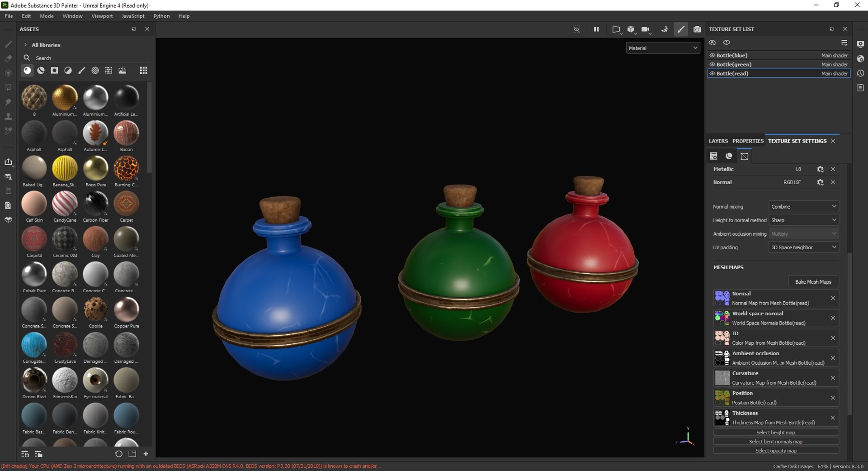868x471 pixels.
Task: Select the Normal mesh map slot
Action: coord(776,298)
